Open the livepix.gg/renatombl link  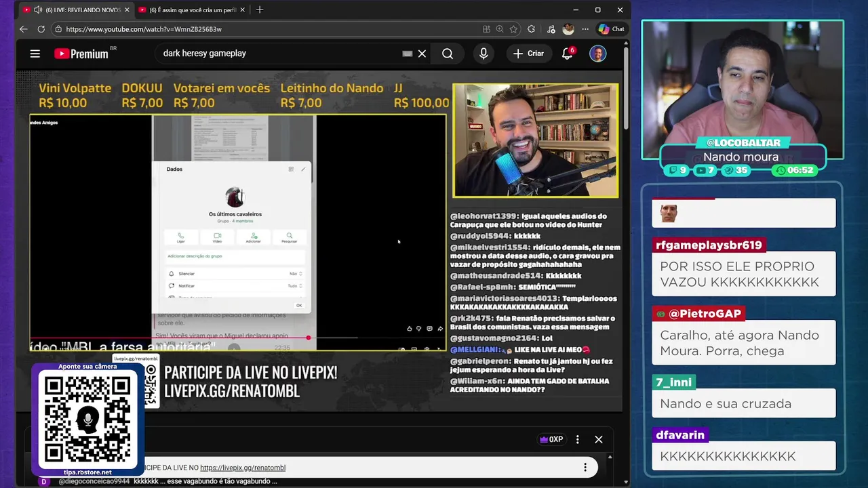pyautogui.click(x=243, y=468)
